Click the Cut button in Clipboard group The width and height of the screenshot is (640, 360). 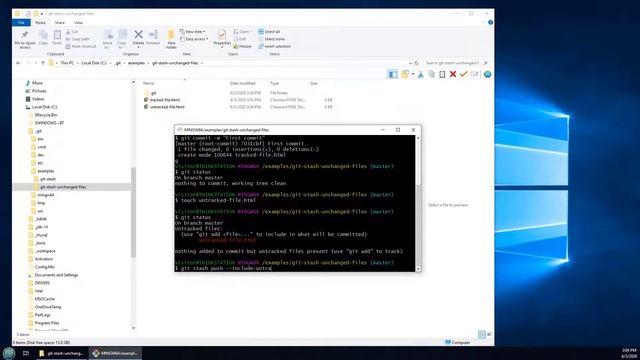[72, 32]
